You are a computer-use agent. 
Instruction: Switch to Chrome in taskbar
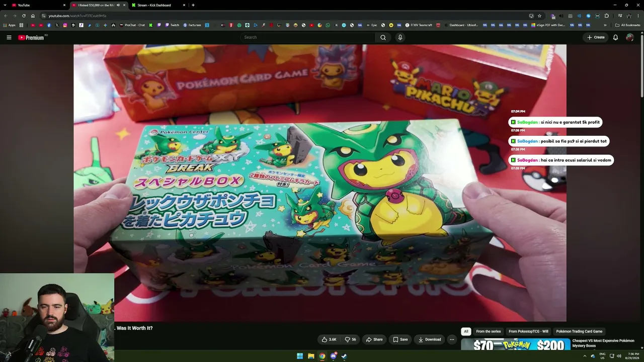322,356
